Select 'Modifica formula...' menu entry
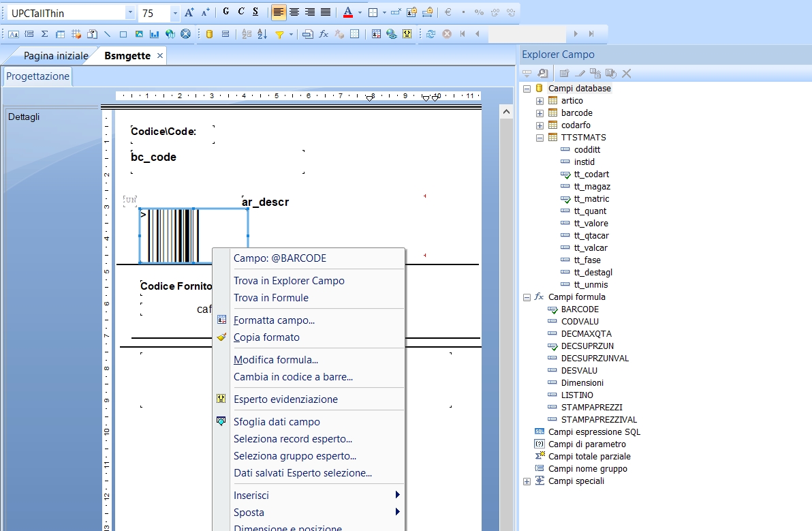812x531 pixels. point(276,360)
